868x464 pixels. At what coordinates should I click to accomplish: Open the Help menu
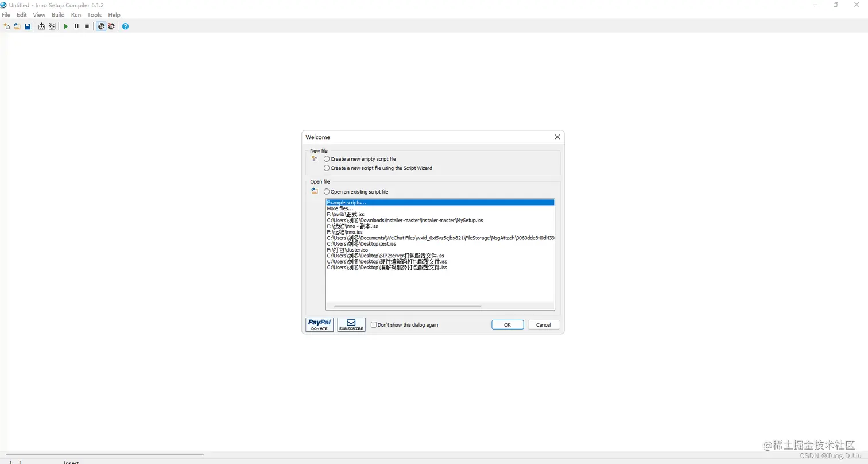pos(114,15)
